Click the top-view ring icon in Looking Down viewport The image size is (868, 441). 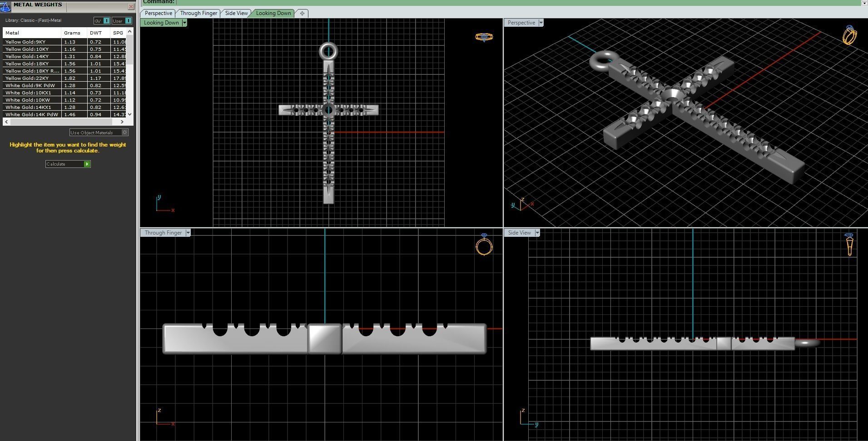point(484,37)
